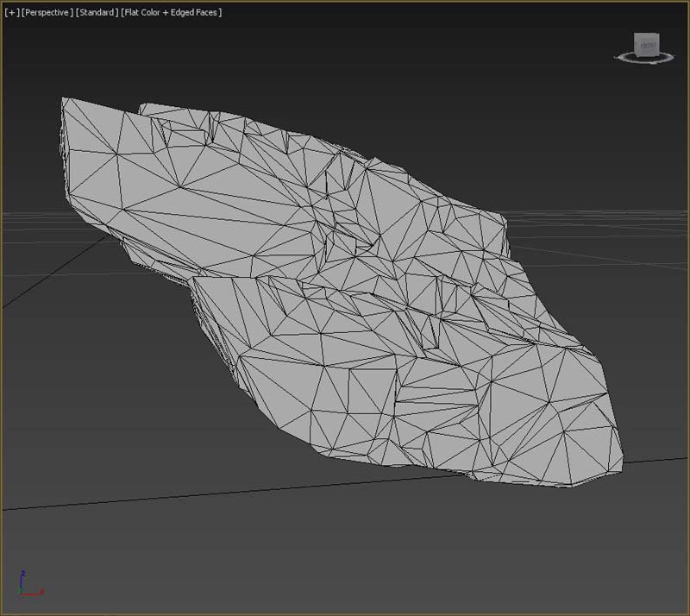The height and width of the screenshot is (616, 690).
Task: Click the origin of the world axis tripod
Action: [22, 593]
